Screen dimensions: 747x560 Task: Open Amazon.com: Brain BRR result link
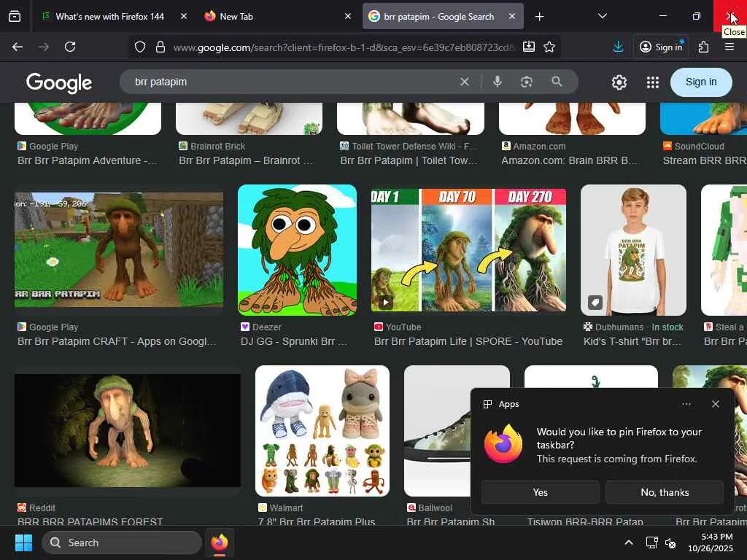coord(569,160)
